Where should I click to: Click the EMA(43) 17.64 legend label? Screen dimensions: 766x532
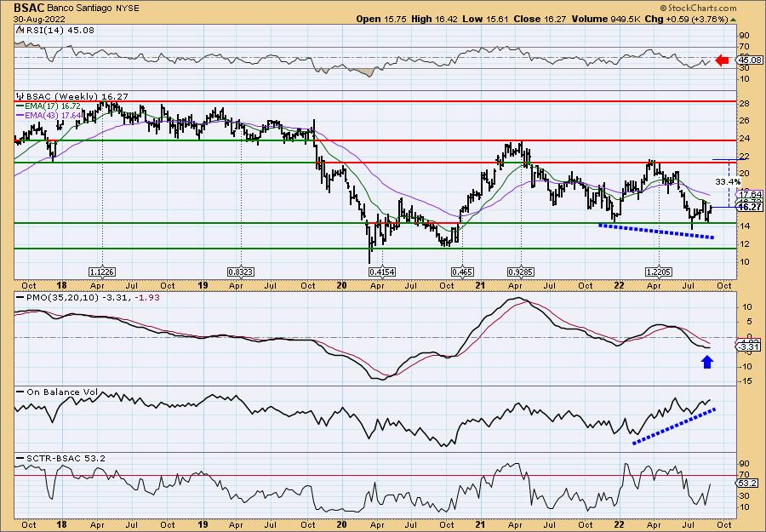(53, 114)
